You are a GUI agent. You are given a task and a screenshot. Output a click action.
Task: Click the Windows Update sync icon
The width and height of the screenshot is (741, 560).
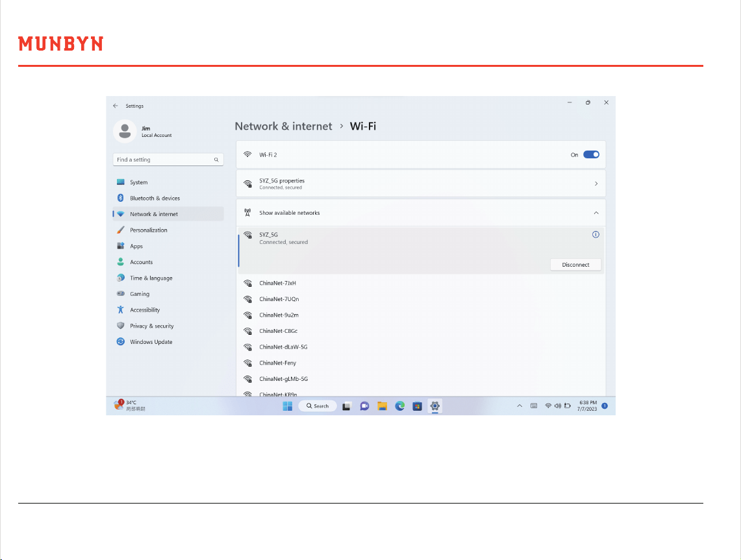coord(121,342)
